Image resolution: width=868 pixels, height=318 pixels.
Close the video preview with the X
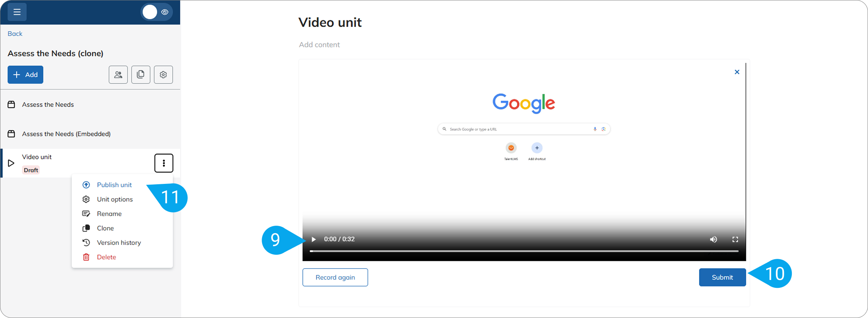click(x=737, y=72)
